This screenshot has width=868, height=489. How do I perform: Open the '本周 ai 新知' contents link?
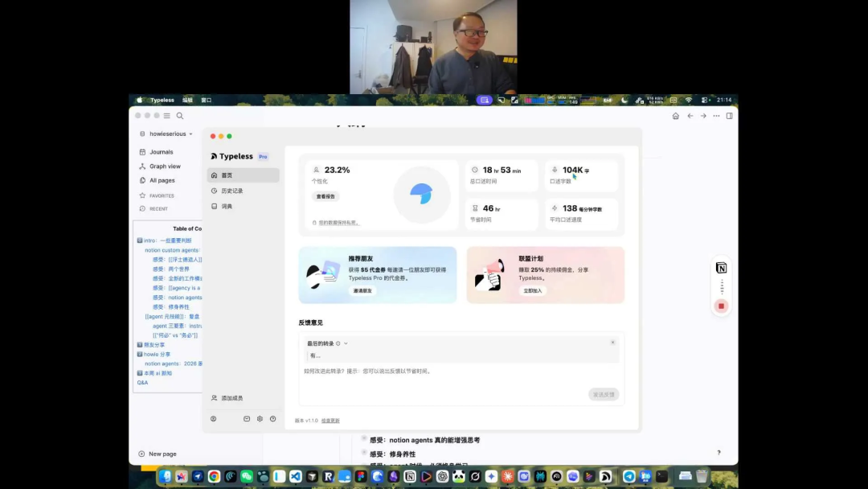[x=158, y=373]
